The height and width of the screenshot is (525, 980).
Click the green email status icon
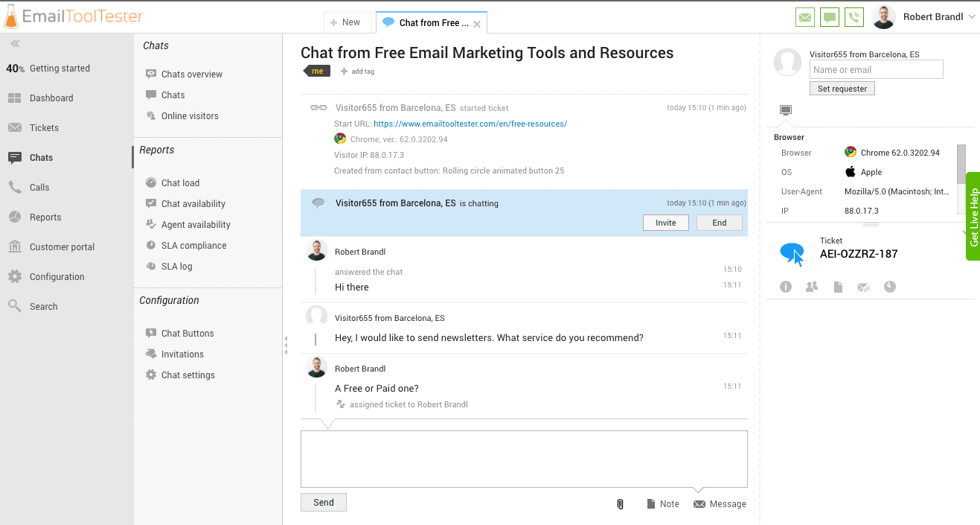[804, 17]
